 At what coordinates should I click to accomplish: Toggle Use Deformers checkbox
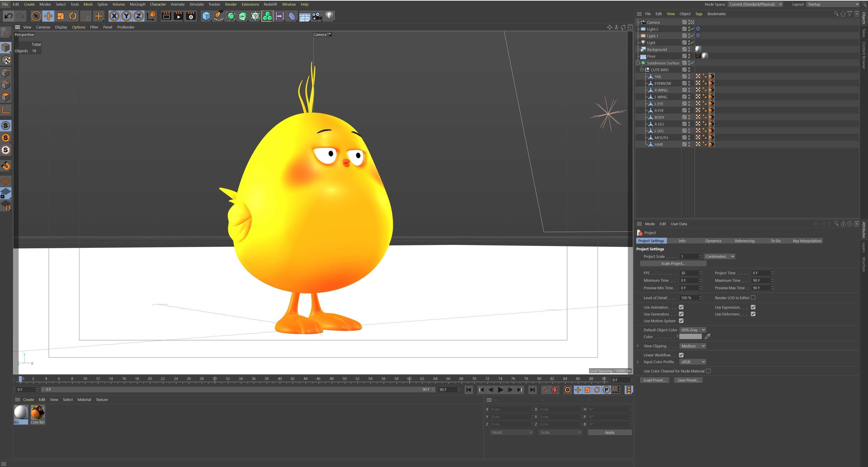753,314
